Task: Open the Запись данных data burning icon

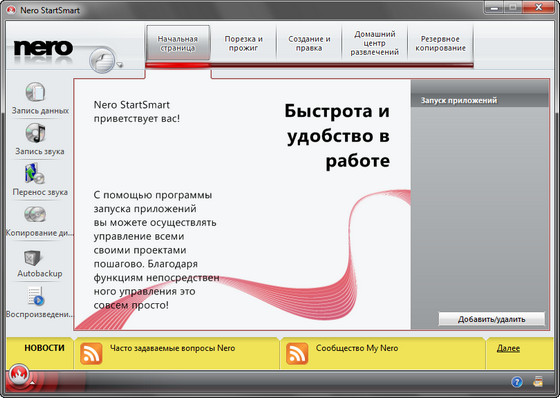Action: coord(35,92)
